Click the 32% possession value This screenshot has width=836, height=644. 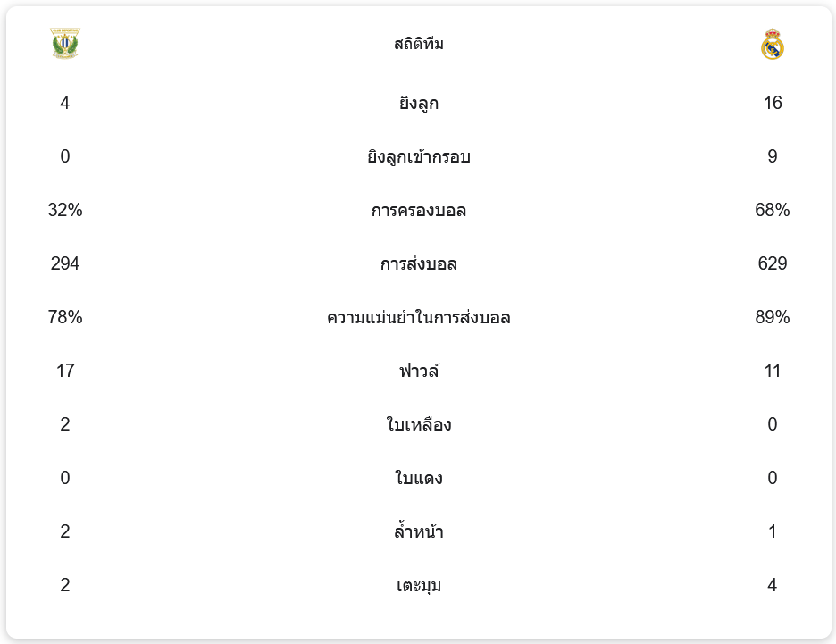click(65, 210)
